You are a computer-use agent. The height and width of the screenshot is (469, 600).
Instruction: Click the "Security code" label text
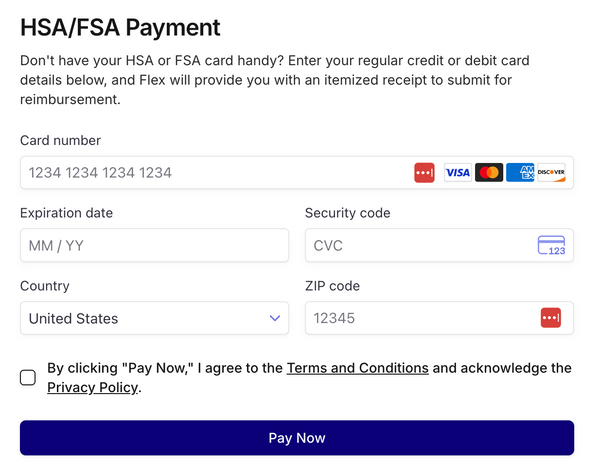[x=347, y=213]
